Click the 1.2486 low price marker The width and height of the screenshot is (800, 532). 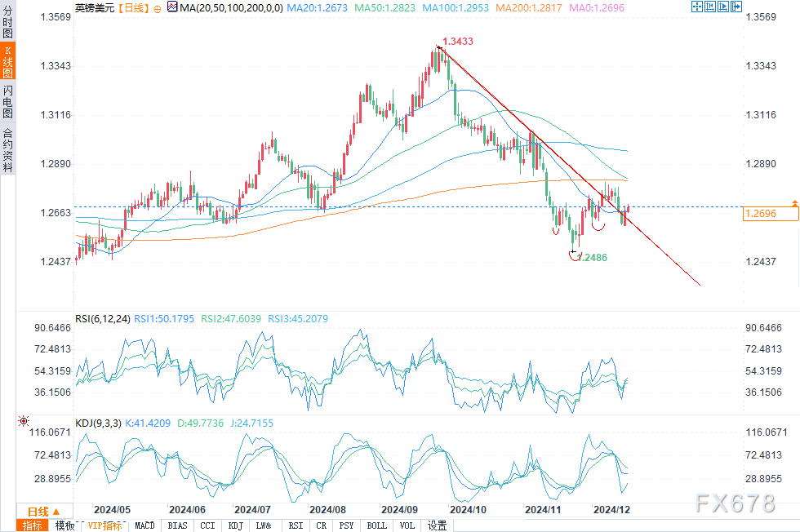coord(593,258)
